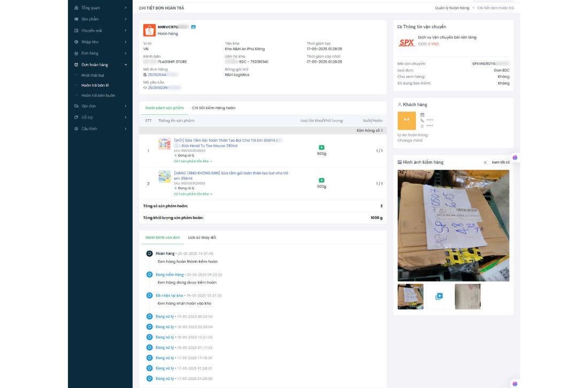Open the [HÀNG TẶNG KHÔNG BÁN] product link
The height and width of the screenshot is (388, 588).
[230, 176]
